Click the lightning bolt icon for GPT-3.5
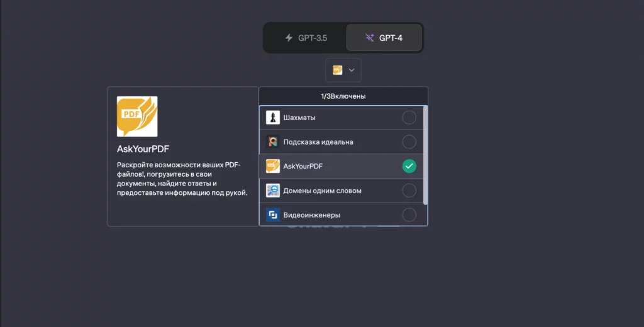Viewport: 644px width, 327px height. pyautogui.click(x=289, y=38)
